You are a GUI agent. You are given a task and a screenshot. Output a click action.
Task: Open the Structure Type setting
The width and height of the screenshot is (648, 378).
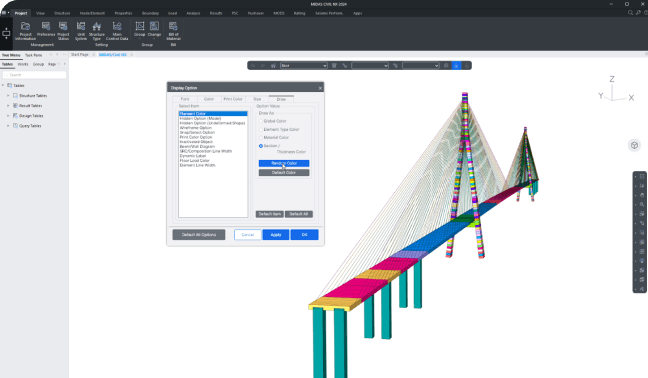click(x=97, y=31)
